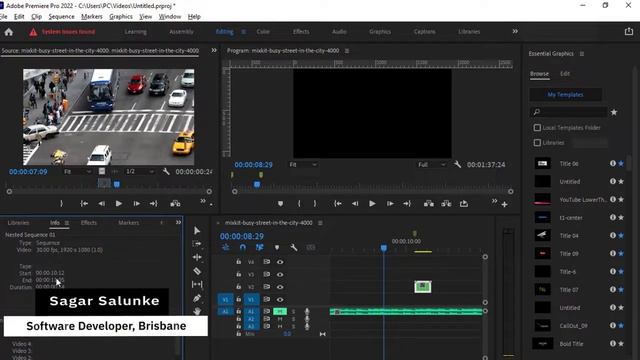Play in the Program monitor
This screenshot has width=640, height=360.
click(x=372, y=203)
